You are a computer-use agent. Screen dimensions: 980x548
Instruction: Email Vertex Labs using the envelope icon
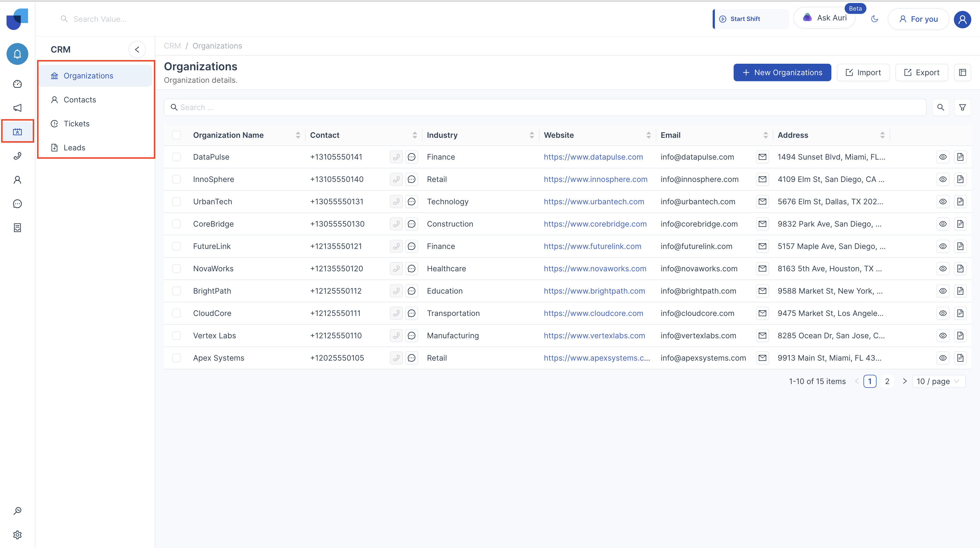(762, 336)
